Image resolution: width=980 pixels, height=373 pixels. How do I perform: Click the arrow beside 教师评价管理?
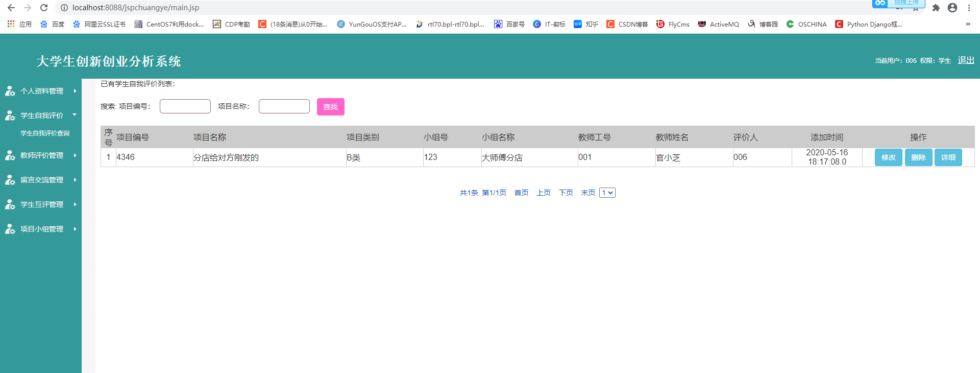(75, 155)
